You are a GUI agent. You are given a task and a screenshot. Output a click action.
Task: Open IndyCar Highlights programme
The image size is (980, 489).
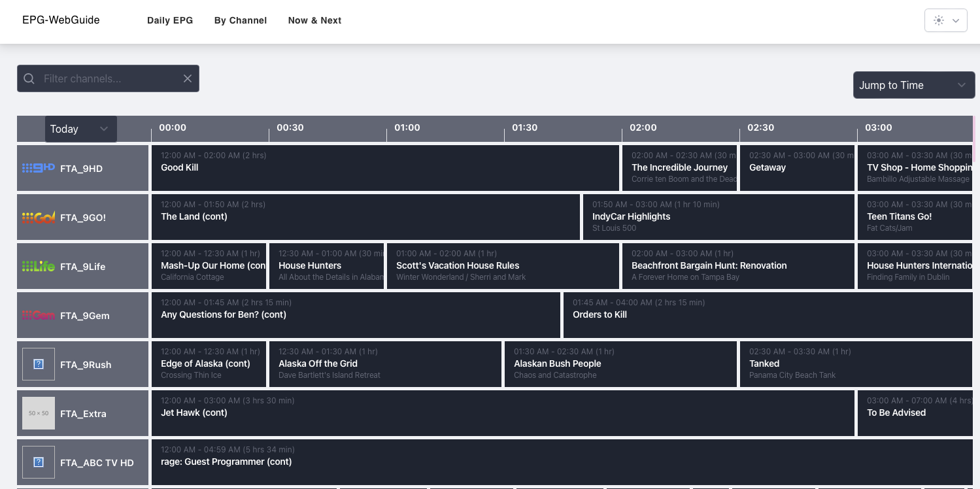click(x=718, y=217)
